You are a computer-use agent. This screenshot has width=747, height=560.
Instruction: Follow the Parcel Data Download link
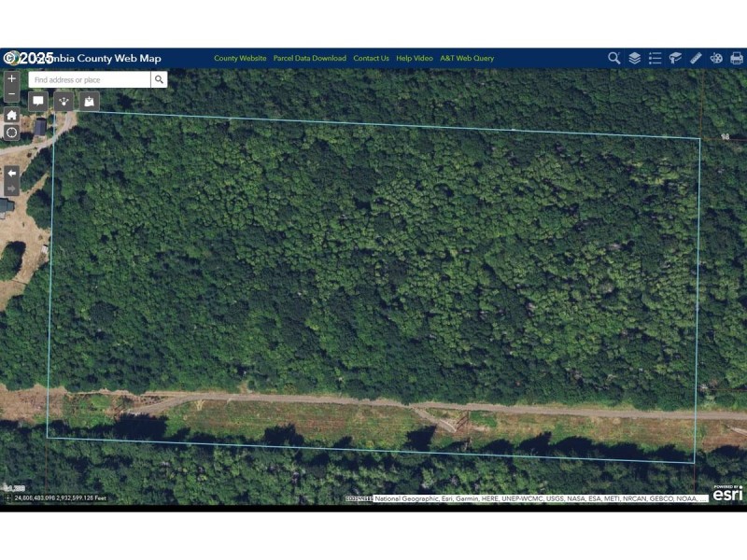coord(309,57)
